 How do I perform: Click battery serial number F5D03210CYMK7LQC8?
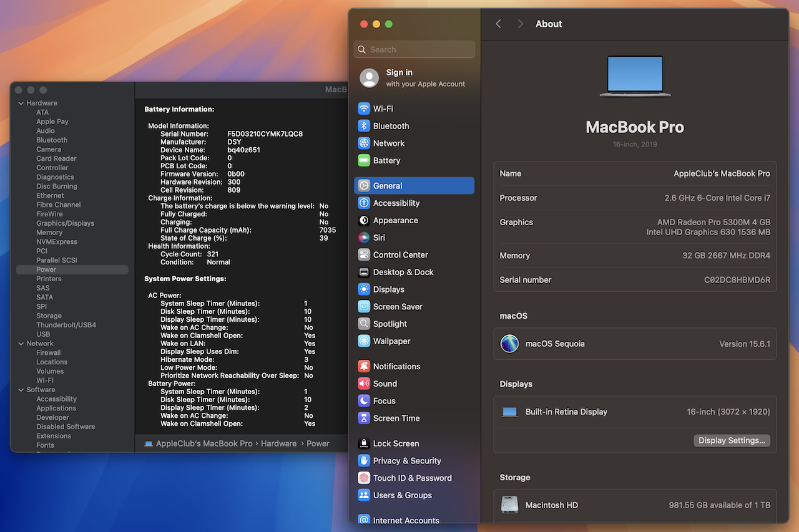[x=265, y=134]
